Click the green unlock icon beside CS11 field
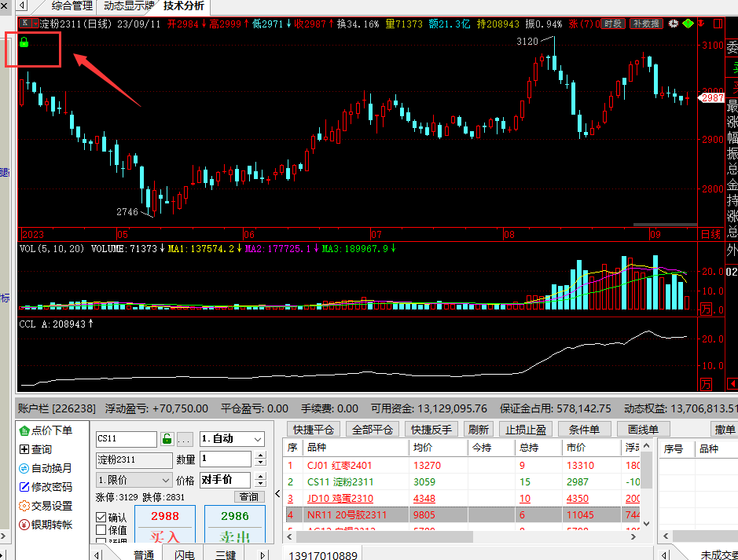 (167, 439)
